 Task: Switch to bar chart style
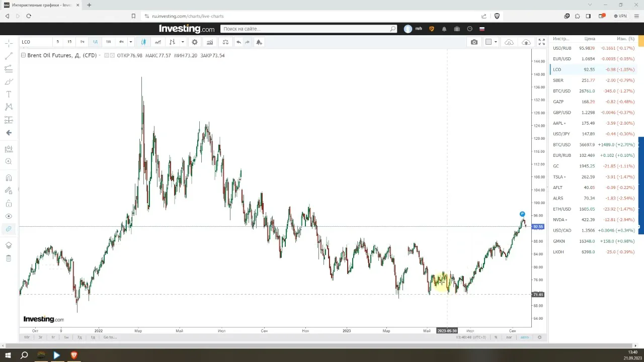173,42
